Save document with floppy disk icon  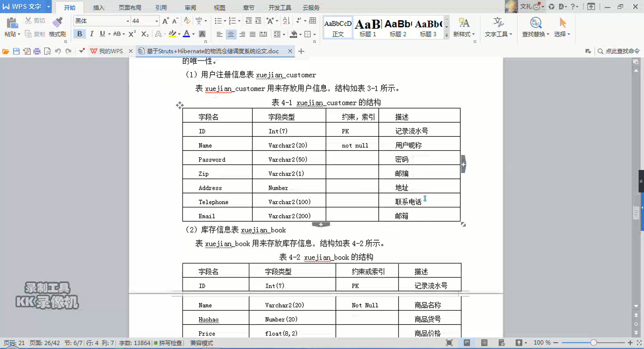pos(16,51)
